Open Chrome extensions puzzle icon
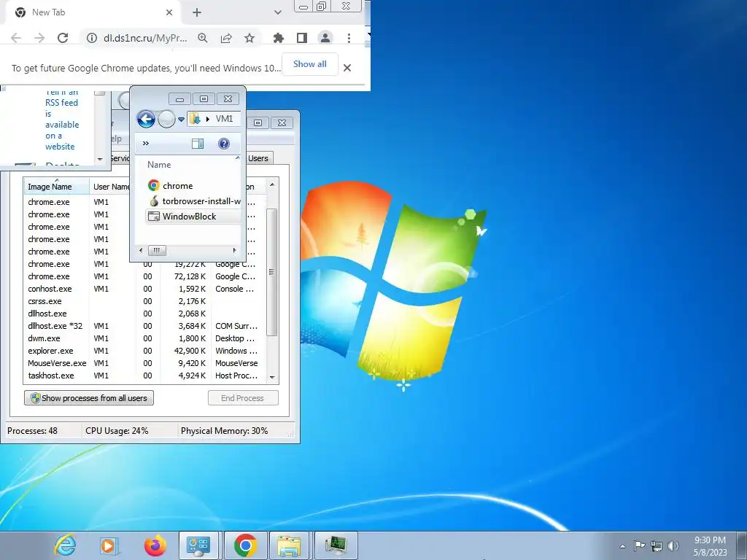Screen dimensions: 747x560 point(279,38)
